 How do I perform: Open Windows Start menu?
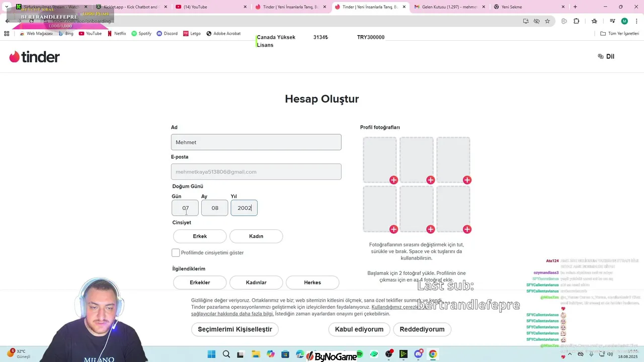[211, 354]
